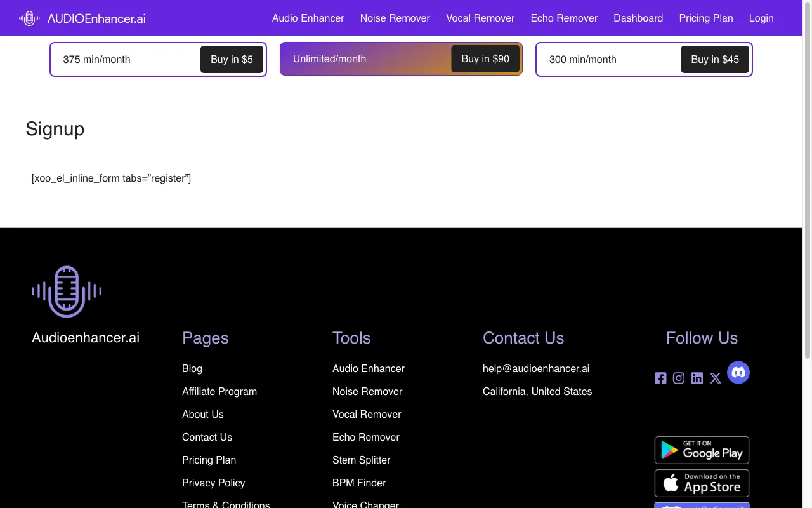Viewport: 812px width, 508px height.
Task: Open Audio Enhancer in top navigation
Action: [308, 18]
